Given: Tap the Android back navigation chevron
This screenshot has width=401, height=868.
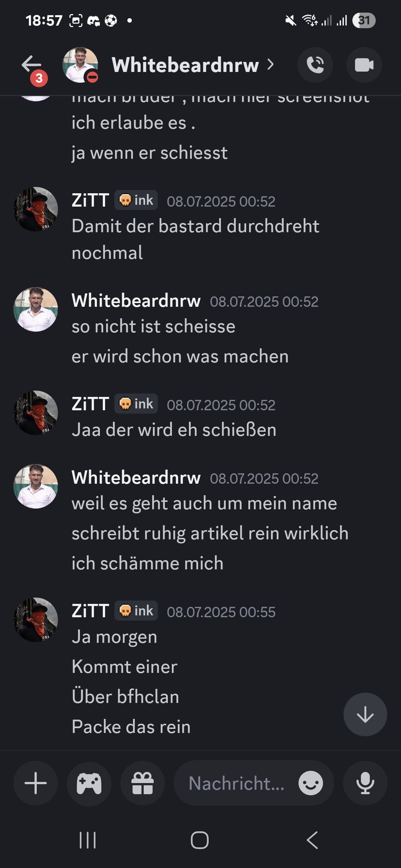Looking at the screenshot, I should (x=312, y=840).
